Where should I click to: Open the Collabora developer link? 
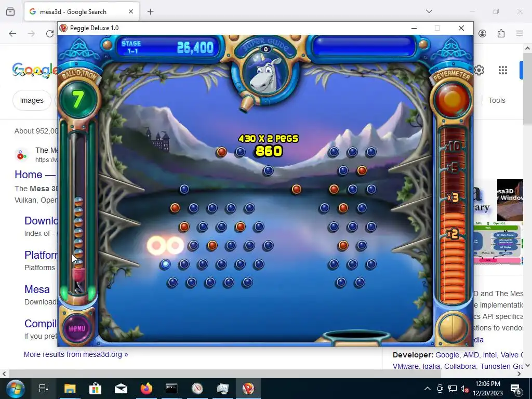(x=460, y=366)
